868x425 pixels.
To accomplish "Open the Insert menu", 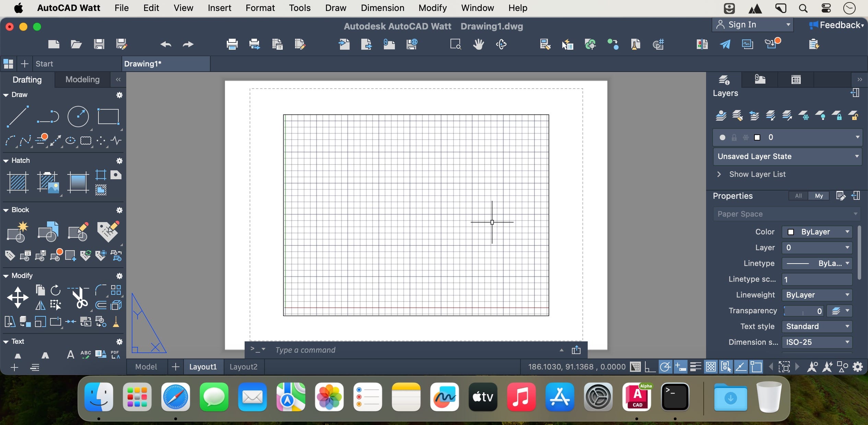I will [x=220, y=8].
